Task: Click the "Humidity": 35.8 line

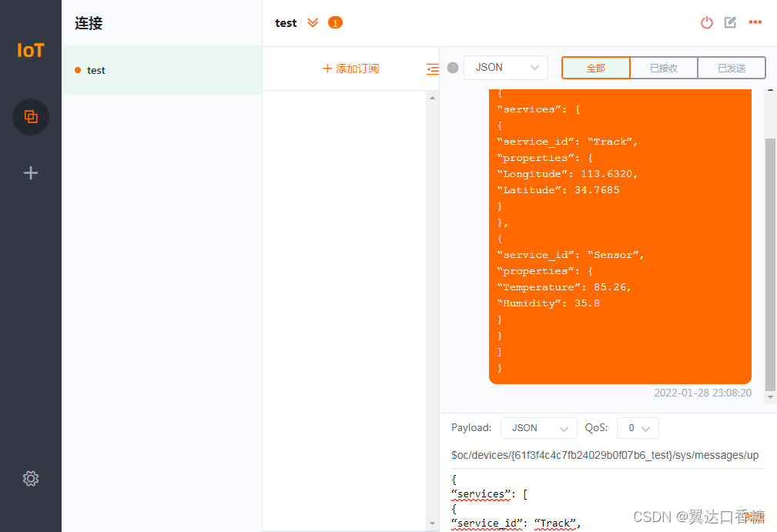Action: [548, 303]
